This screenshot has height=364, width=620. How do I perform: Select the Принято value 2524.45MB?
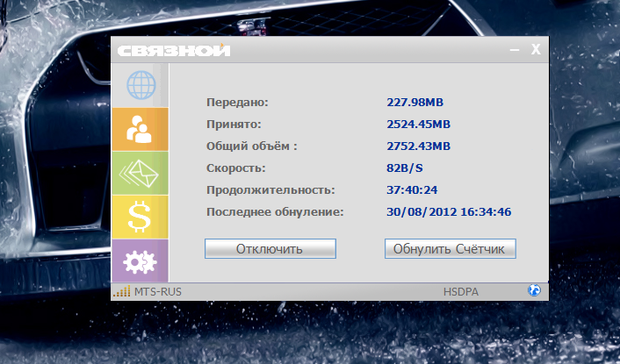tap(418, 125)
